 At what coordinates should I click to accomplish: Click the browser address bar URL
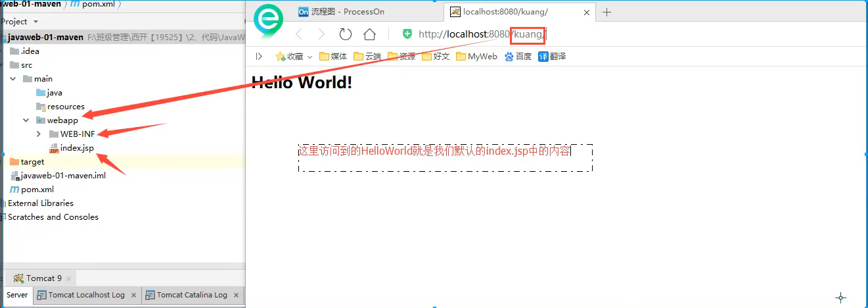click(x=482, y=34)
